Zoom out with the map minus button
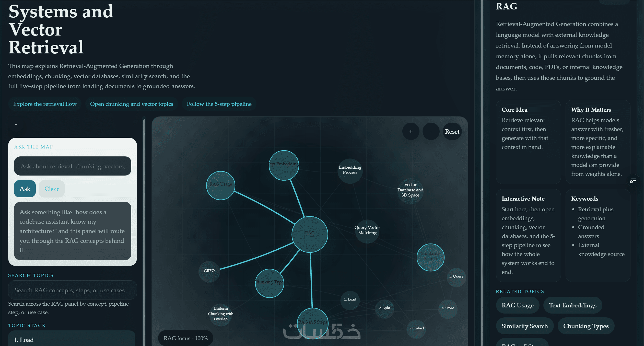The image size is (644, 346). pos(431,132)
